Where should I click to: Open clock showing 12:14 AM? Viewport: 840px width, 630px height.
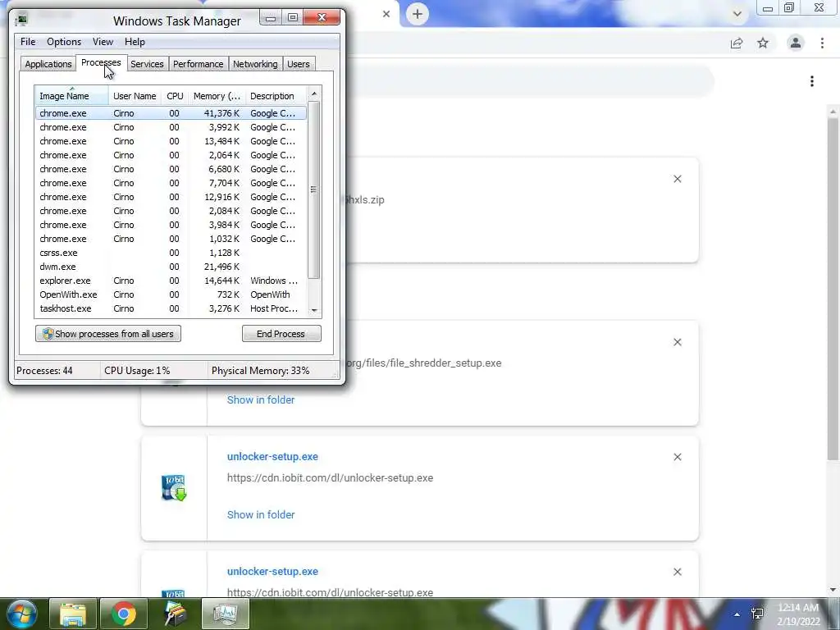point(798,614)
